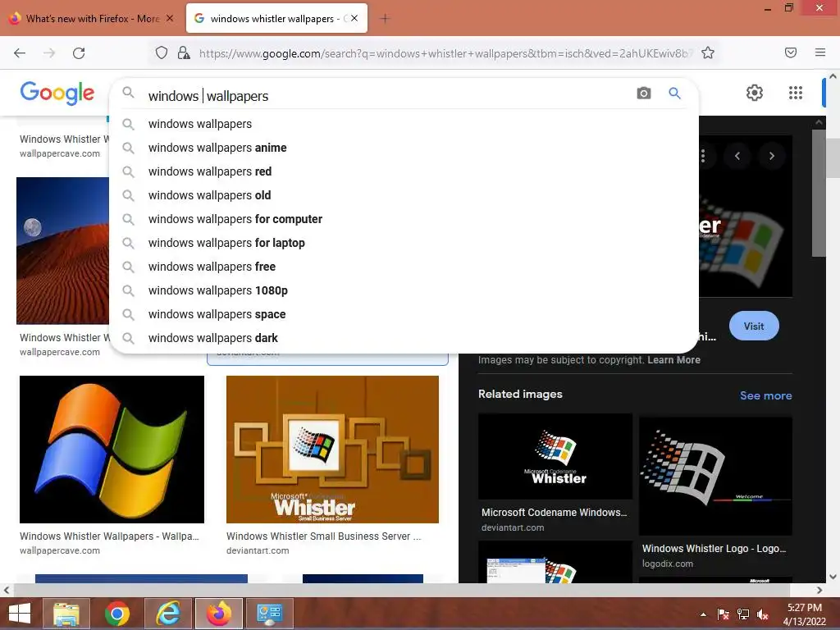The image size is (840, 630).
Task: Click inside the Google search text field
Action: [386, 96]
